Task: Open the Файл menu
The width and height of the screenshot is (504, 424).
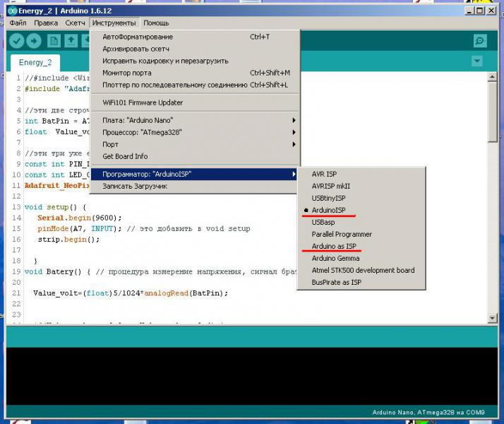Action: click(18, 23)
